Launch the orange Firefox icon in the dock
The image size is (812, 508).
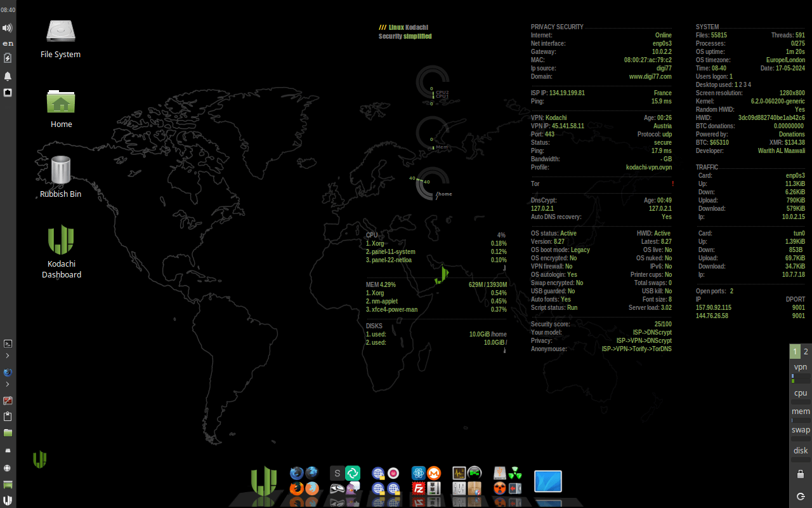(x=296, y=488)
